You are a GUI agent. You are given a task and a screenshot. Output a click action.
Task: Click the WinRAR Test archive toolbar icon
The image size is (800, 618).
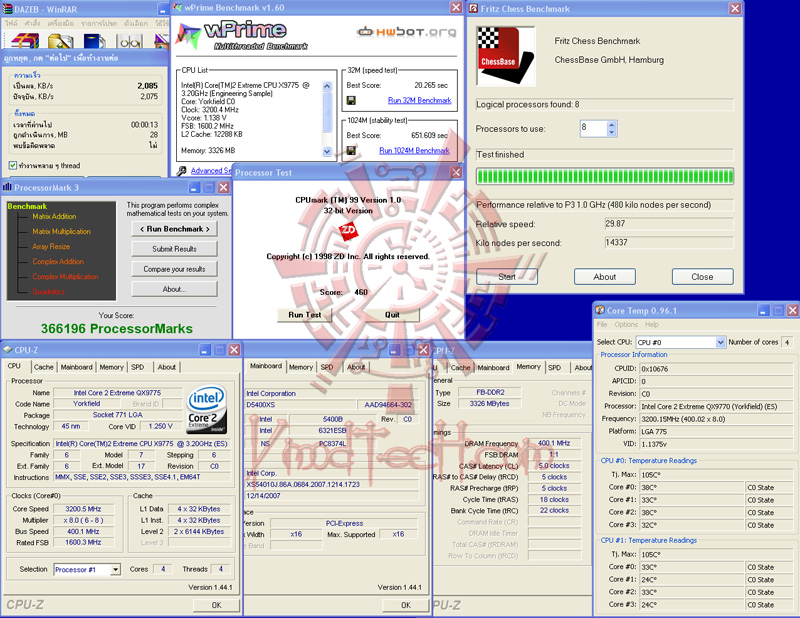coord(93,41)
